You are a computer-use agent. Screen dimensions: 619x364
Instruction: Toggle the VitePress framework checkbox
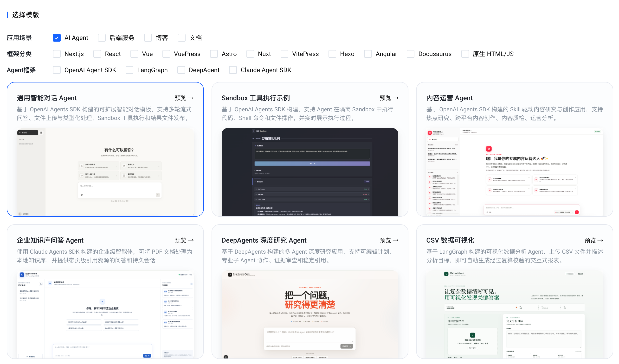tap(284, 54)
